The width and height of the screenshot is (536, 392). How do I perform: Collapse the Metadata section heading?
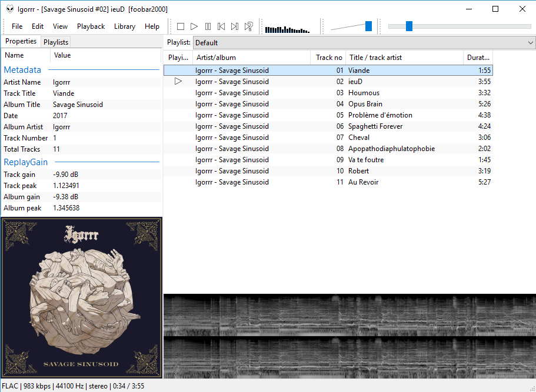click(22, 70)
